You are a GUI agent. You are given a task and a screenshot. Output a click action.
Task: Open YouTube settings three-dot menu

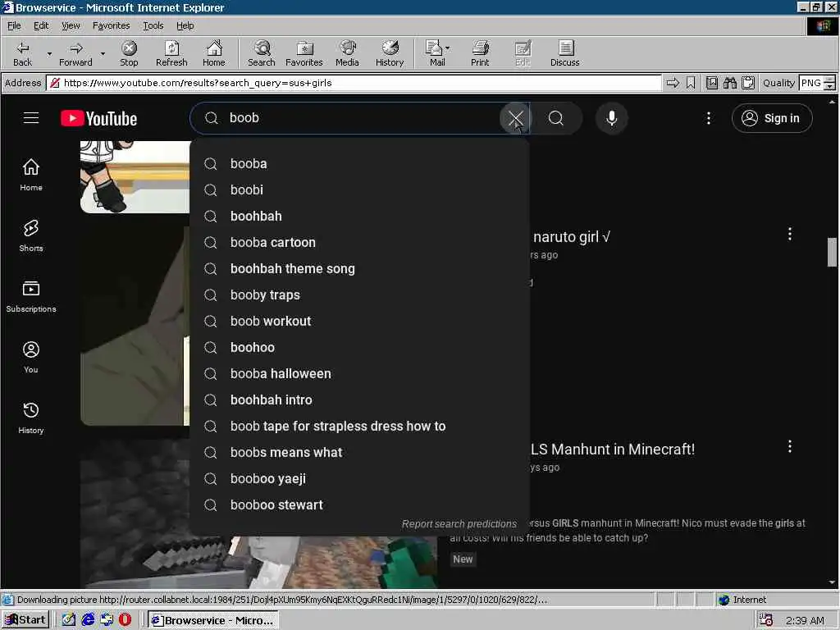(708, 118)
